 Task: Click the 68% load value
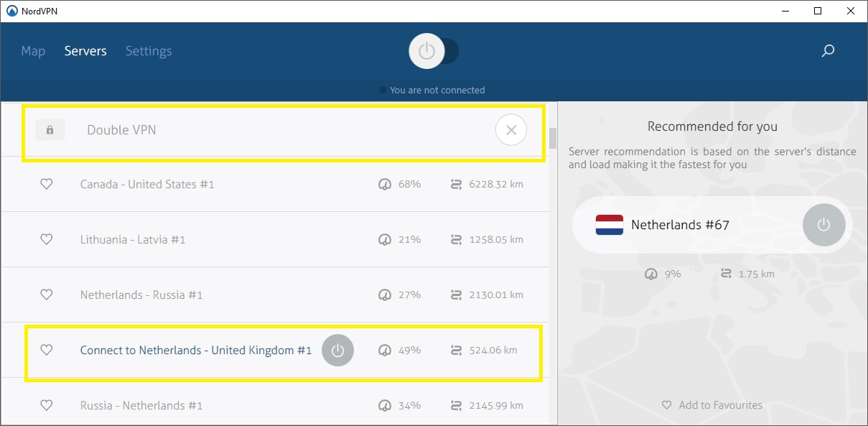click(x=410, y=185)
